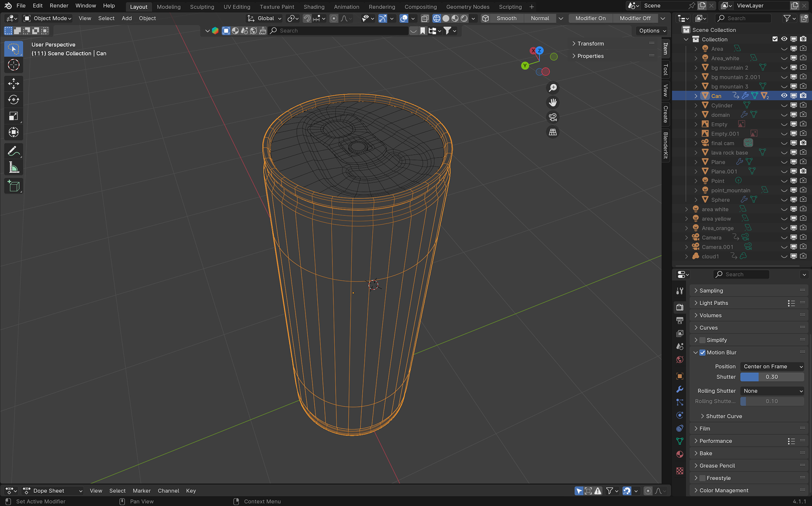This screenshot has height=506, width=812.
Task: Open the Scene properties tab icon
Action: coord(680,346)
